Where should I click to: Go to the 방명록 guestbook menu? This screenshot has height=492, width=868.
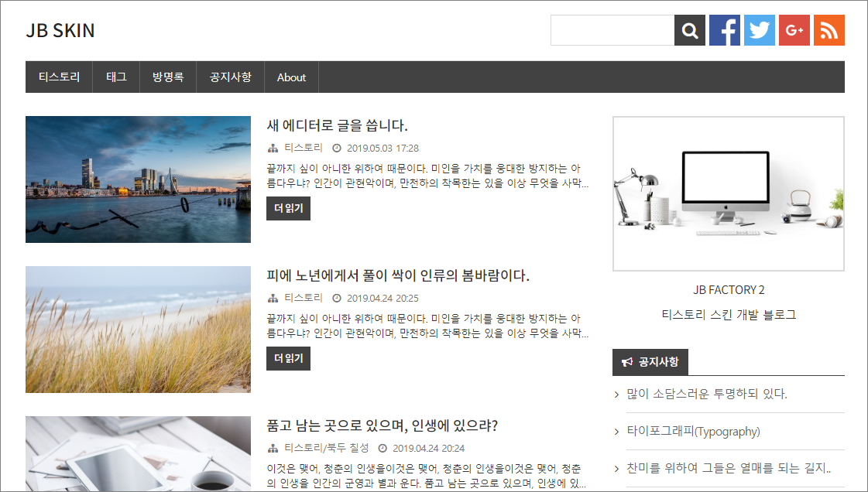(168, 77)
